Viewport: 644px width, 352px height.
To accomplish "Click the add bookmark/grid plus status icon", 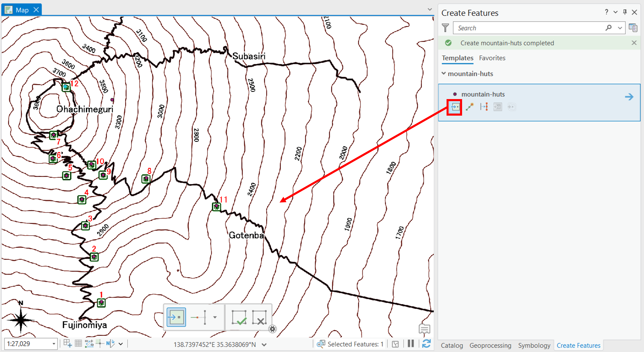I will coord(67,343).
